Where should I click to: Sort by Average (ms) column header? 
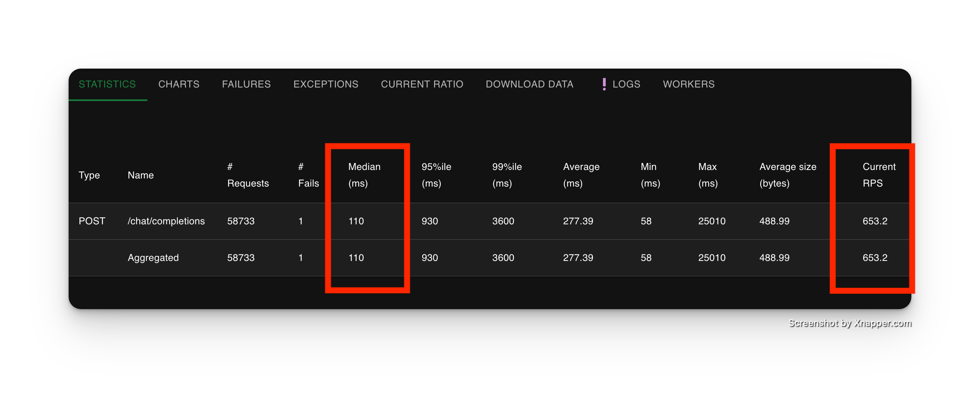tap(581, 175)
